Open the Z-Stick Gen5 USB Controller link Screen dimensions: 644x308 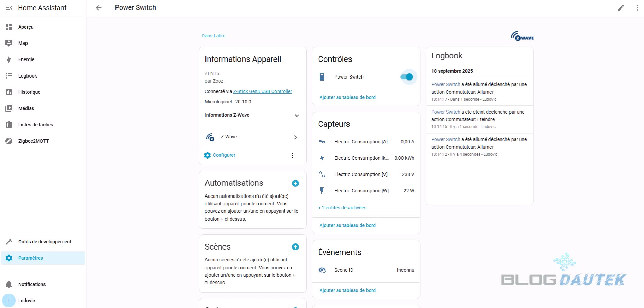click(262, 91)
